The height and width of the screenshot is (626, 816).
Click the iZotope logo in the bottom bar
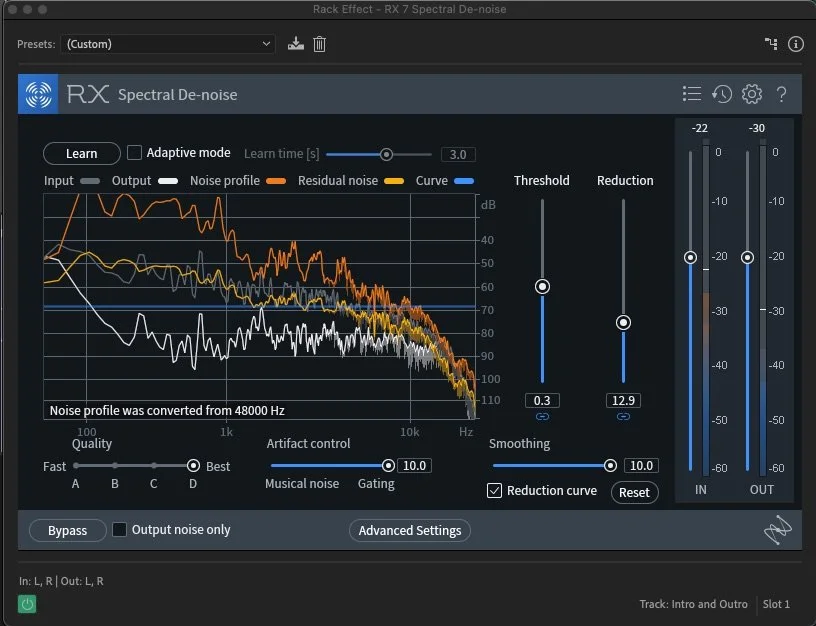tap(777, 530)
